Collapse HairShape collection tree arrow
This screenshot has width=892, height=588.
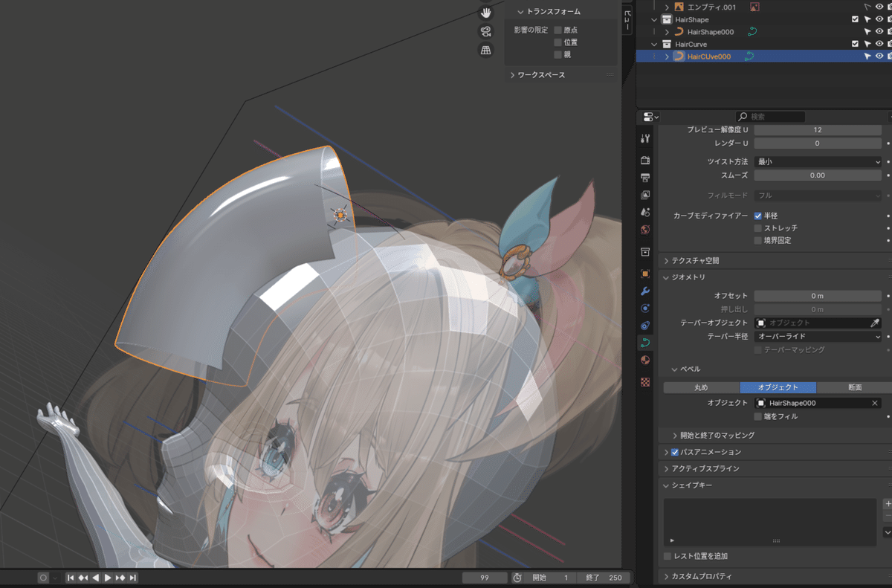pos(654,19)
